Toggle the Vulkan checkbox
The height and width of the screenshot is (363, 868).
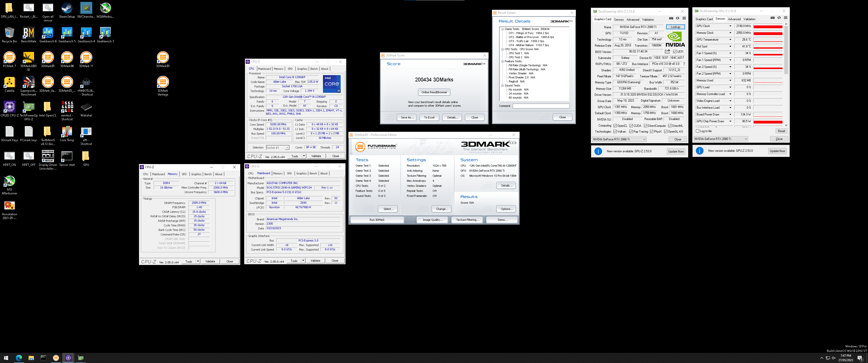pos(615,132)
